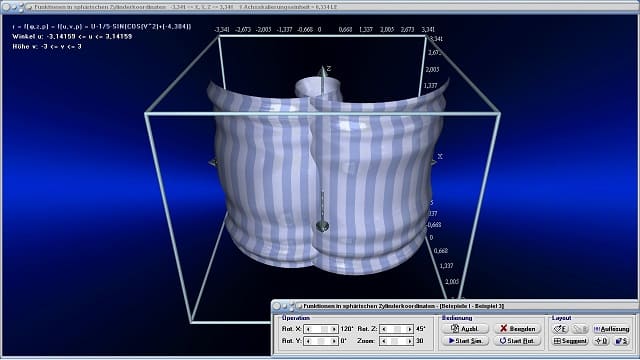Image resolution: width=640 pixels, height=360 pixels.
Task: Start the simulation with Start Sim.
Action: click(465, 341)
